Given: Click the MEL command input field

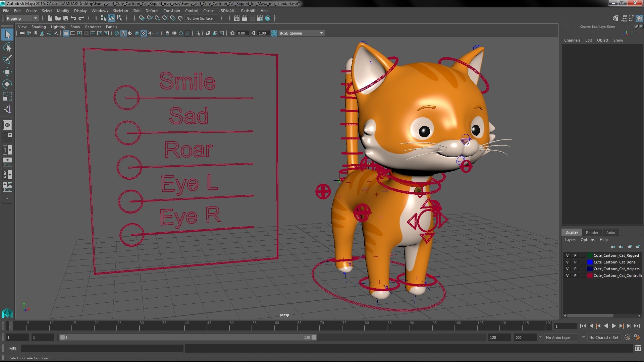Looking at the screenshot, I should (x=102, y=349).
